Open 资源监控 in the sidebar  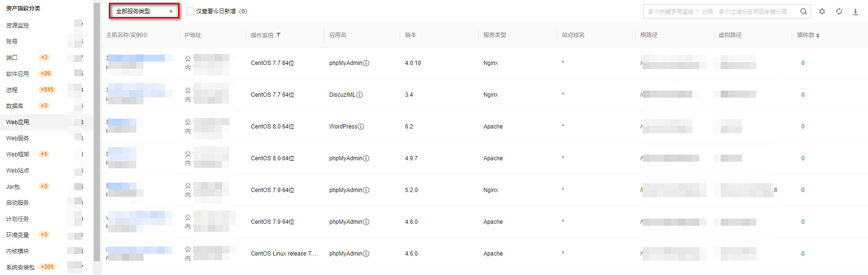point(18,26)
